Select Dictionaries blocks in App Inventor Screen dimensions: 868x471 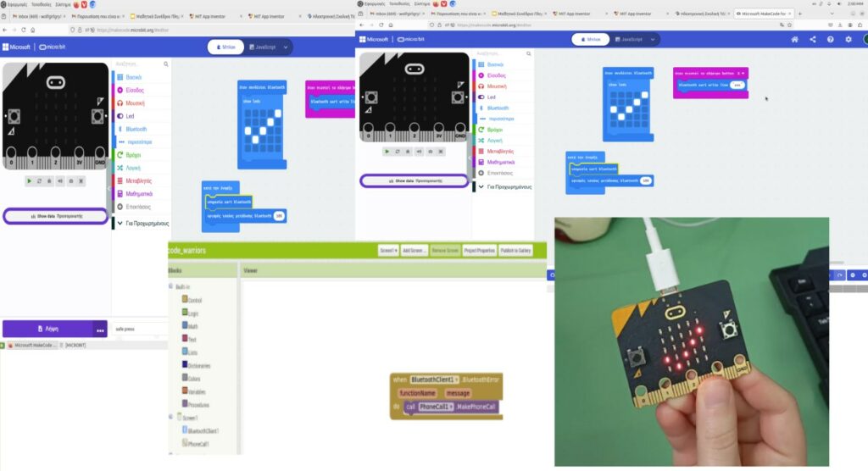coord(196,365)
